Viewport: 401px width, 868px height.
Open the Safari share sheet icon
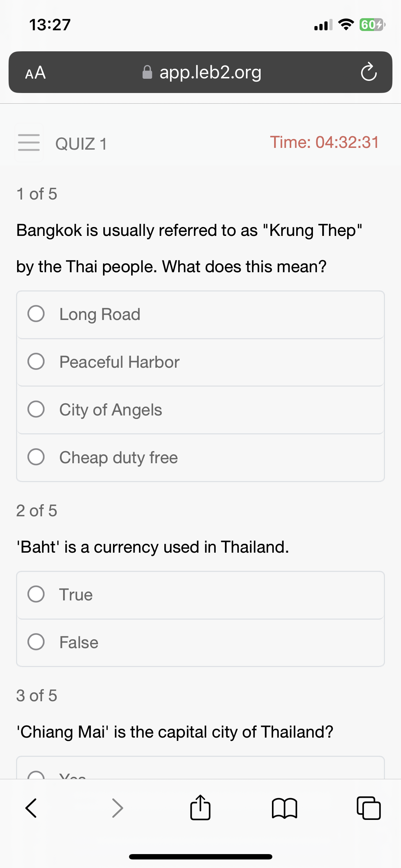tap(200, 807)
